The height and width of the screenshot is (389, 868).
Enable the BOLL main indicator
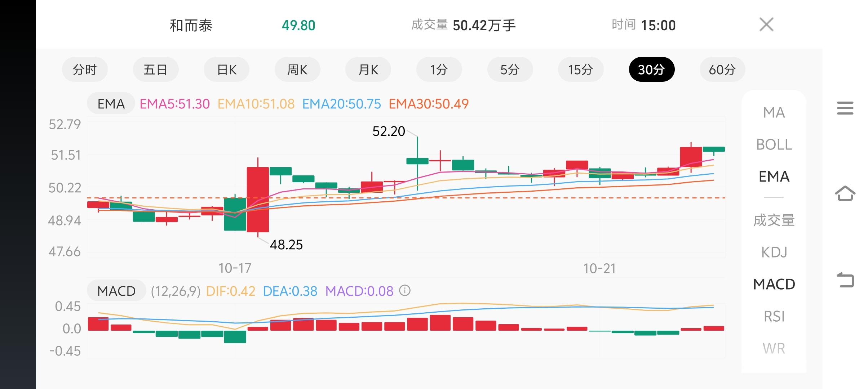(774, 144)
